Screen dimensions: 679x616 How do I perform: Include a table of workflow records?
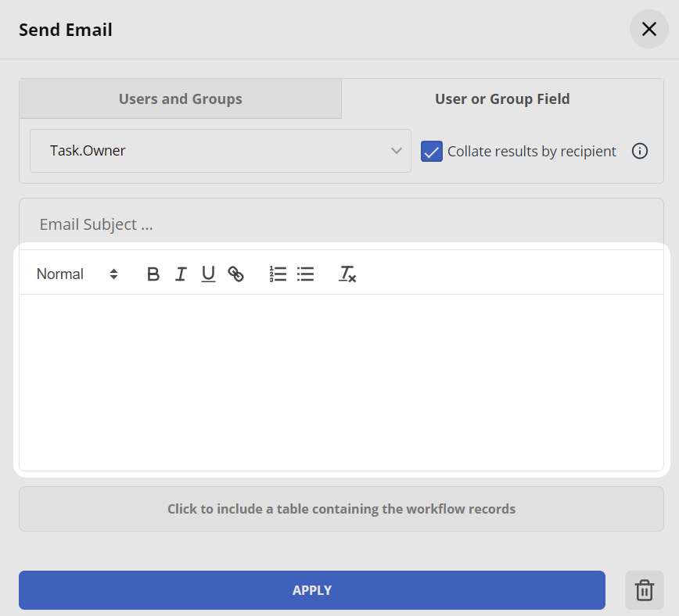point(341,509)
